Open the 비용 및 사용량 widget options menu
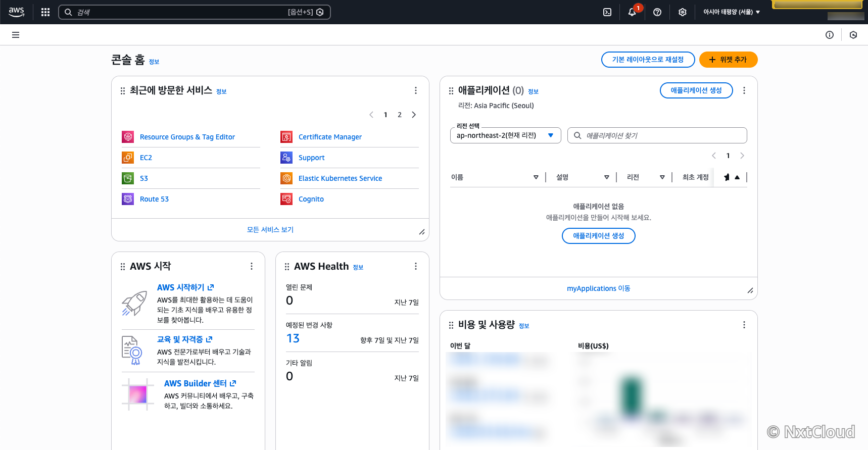The image size is (868, 450). click(x=744, y=325)
